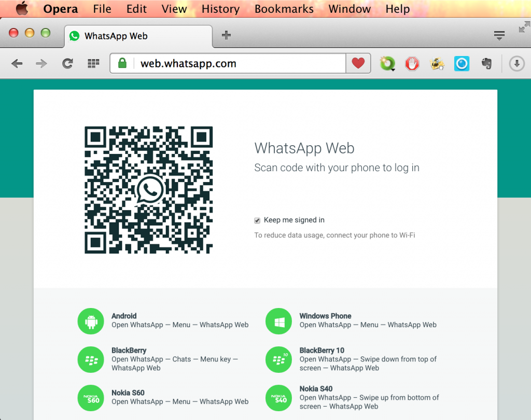
Task: Uncheck the Keep me signed in checkbox
Action: (257, 220)
